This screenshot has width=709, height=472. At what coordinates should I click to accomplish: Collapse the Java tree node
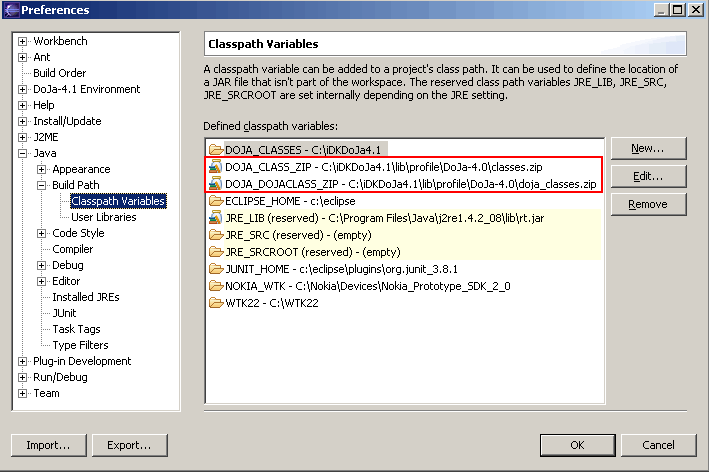[x=22, y=153]
